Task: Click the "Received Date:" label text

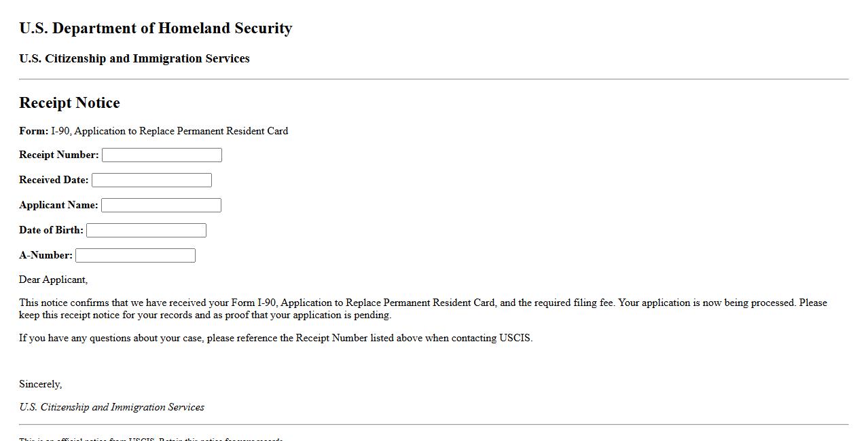Action: click(54, 180)
